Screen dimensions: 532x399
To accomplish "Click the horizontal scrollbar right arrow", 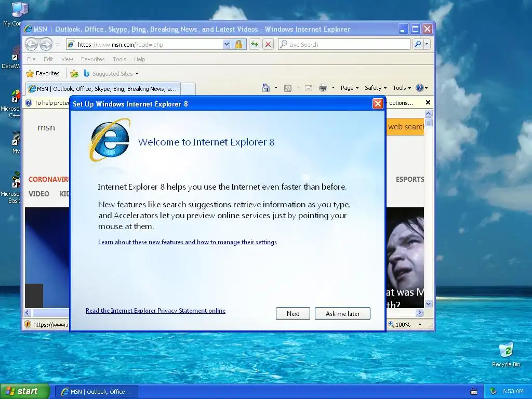I will (x=420, y=312).
